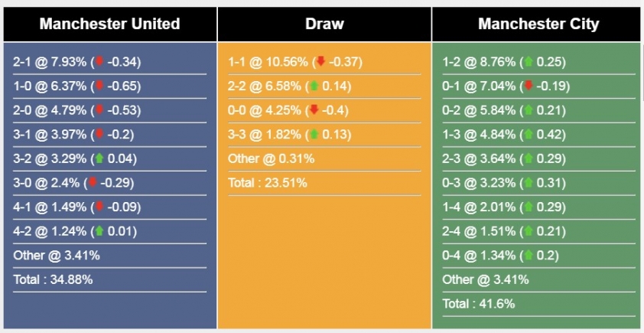Click the green up arrow beside 4-2 score
The image size is (644, 333).
(99, 231)
